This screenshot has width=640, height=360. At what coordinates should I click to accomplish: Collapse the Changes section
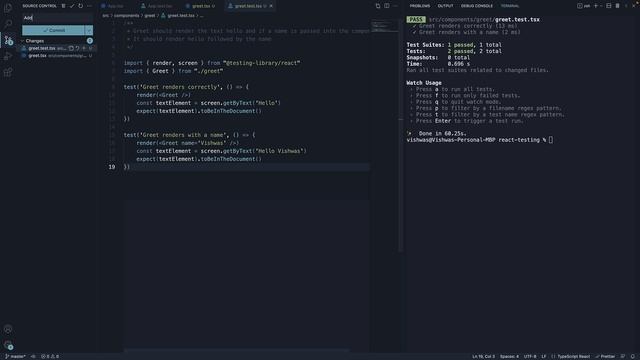tap(23, 41)
